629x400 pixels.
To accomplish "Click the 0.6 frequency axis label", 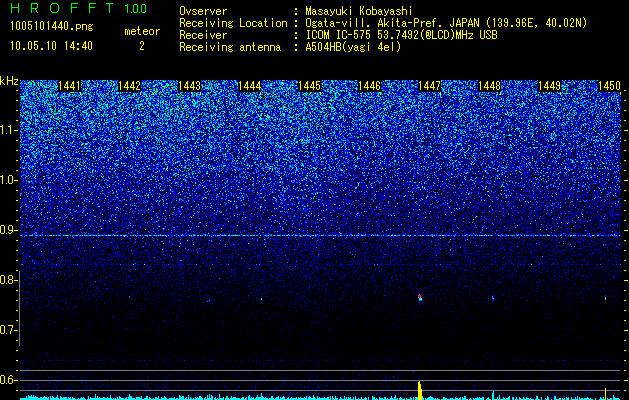I will [x=8, y=380].
